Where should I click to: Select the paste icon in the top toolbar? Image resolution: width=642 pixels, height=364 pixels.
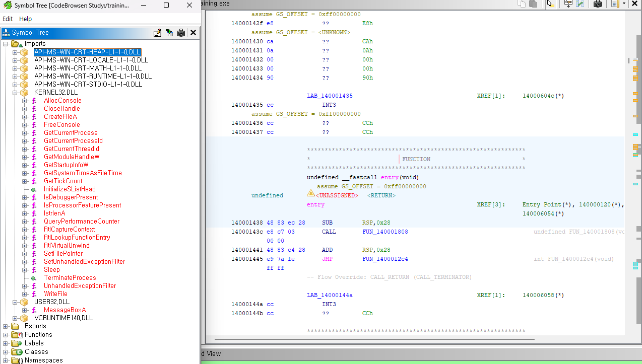tap(533, 4)
